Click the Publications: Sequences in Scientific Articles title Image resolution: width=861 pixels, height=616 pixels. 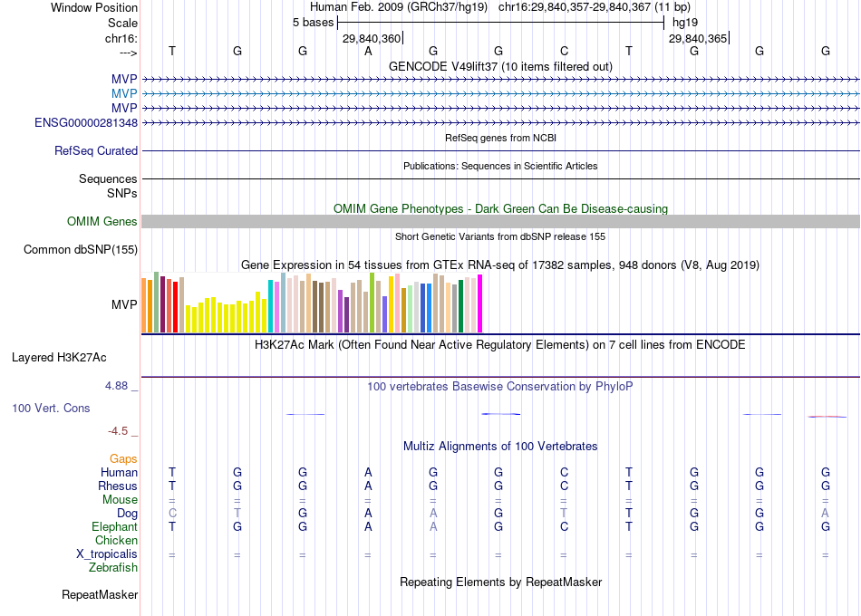500,166
